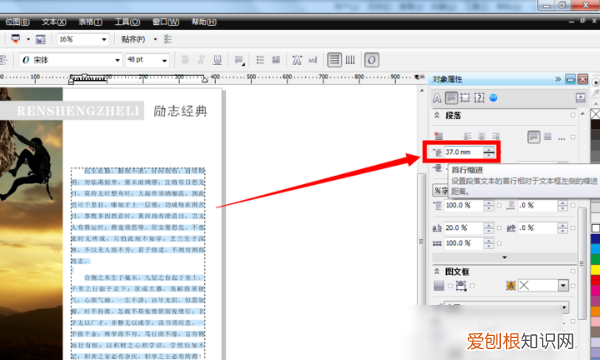Viewport: 600px width, 360px height.
Task: Align paragraph text right
Action: coord(496,137)
